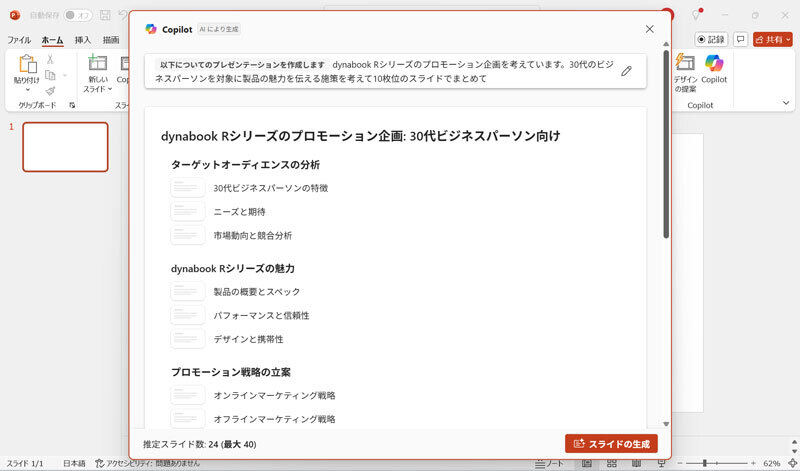Click the slide icon beside オフラインマーケティング戦略
The width and height of the screenshot is (800, 471).
(187, 418)
